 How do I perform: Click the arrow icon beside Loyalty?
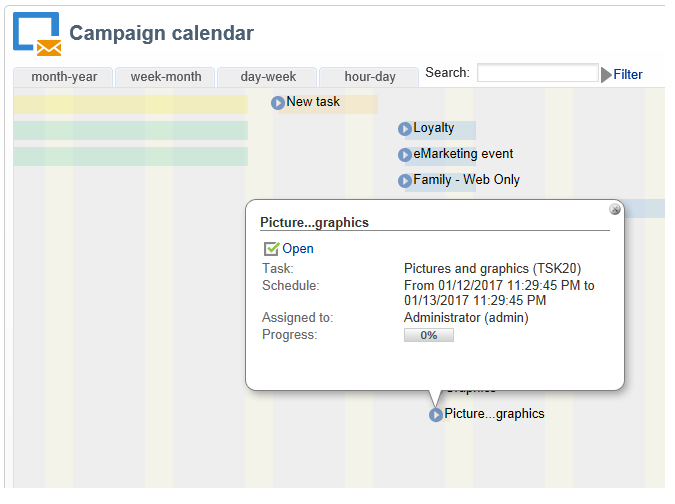pyautogui.click(x=405, y=128)
